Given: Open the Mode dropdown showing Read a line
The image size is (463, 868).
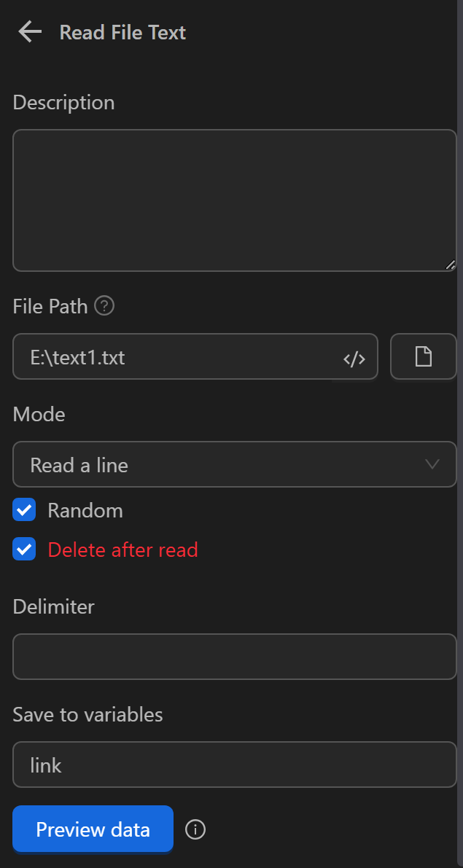Looking at the screenshot, I should click(x=219, y=465).
